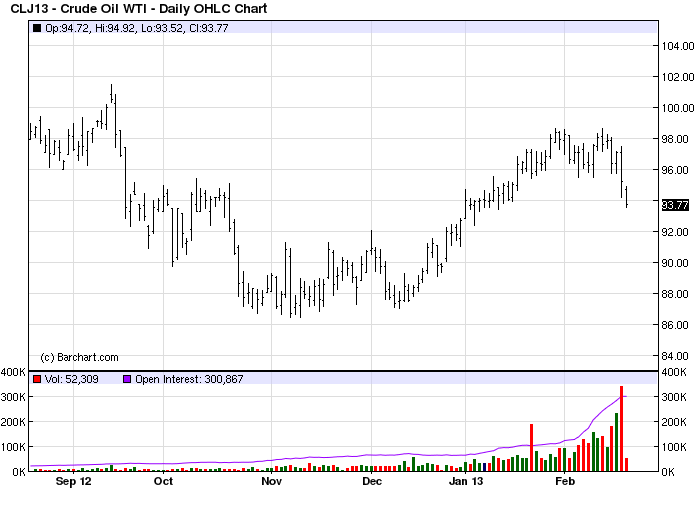700x512 pixels.
Task: Click the tall red volume spike in late January
Action: tap(532, 448)
